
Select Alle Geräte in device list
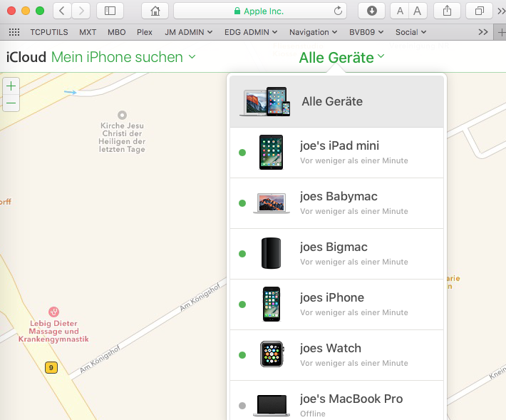coord(336,101)
